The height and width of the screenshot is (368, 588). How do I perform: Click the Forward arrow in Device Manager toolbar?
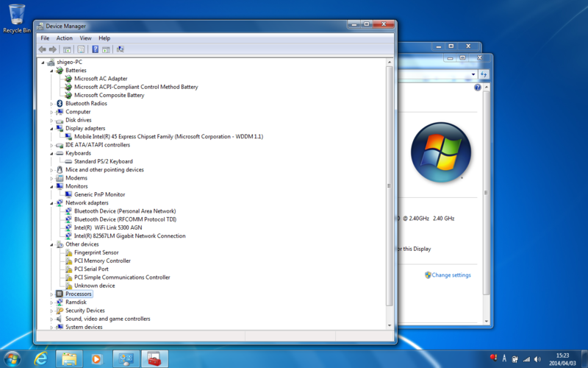point(53,49)
